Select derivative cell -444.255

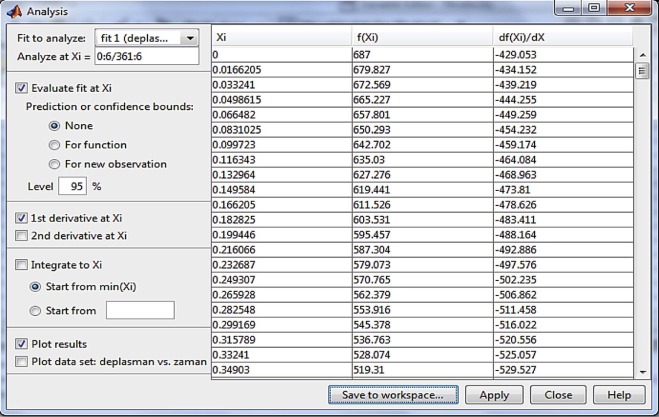point(563,100)
